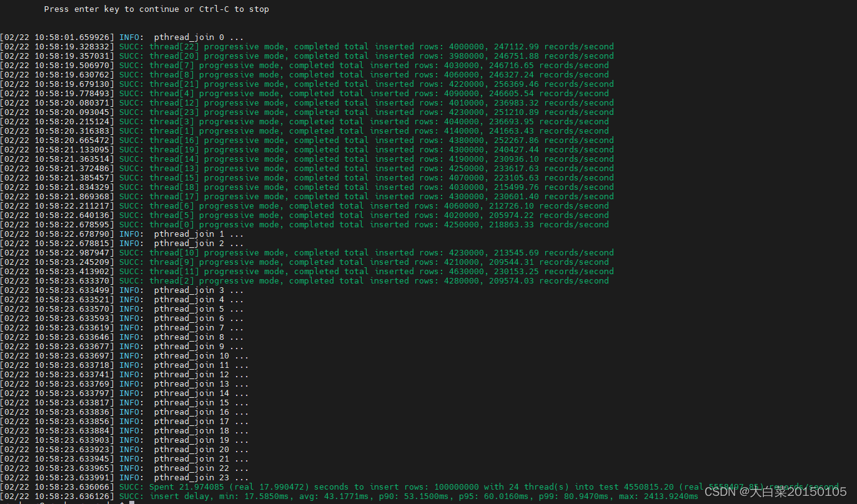
Task: Click the thread[0] log entry
Action: pos(304,225)
